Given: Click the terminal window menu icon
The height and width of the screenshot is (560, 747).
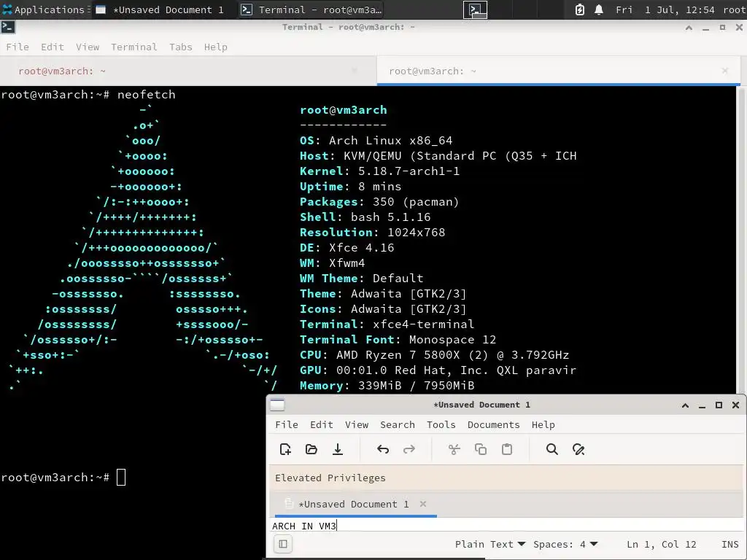Looking at the screenshot, I should click(x=8, y=28).
